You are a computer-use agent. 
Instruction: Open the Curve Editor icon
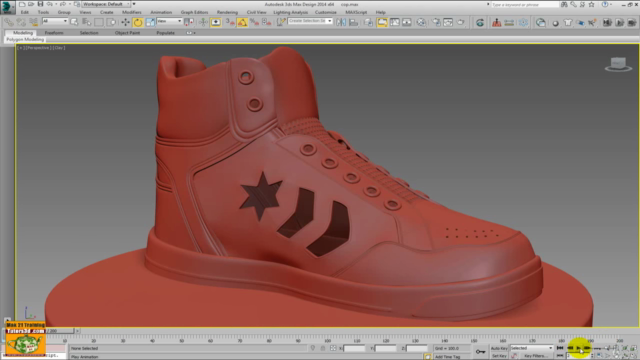point(395,22)
